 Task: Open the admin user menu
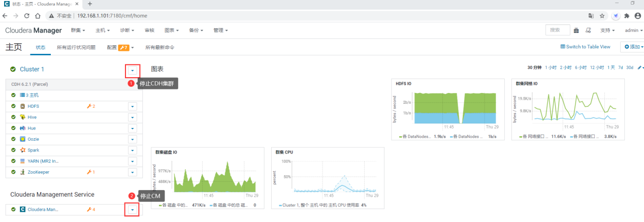tap(634, 30)
